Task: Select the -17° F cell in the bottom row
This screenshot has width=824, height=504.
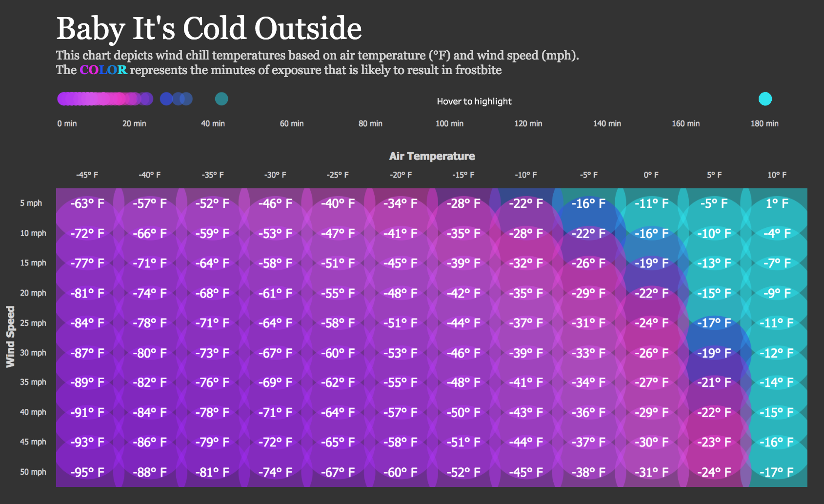Action: pyautogui.click(x=777, y=472)
